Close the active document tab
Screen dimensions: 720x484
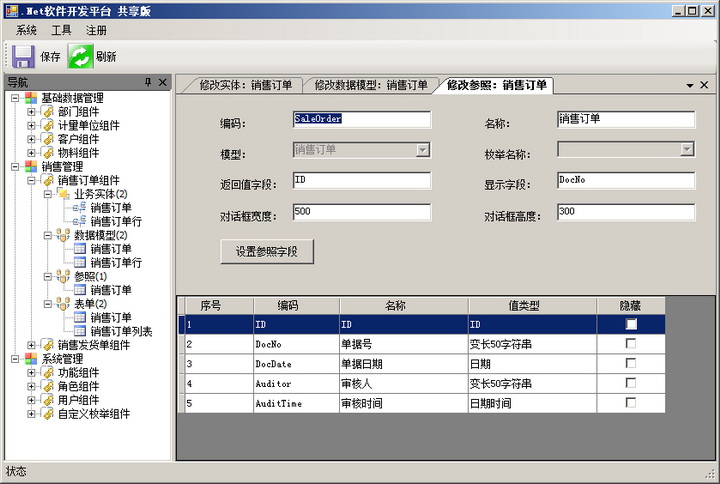click(x=704, y=85)
